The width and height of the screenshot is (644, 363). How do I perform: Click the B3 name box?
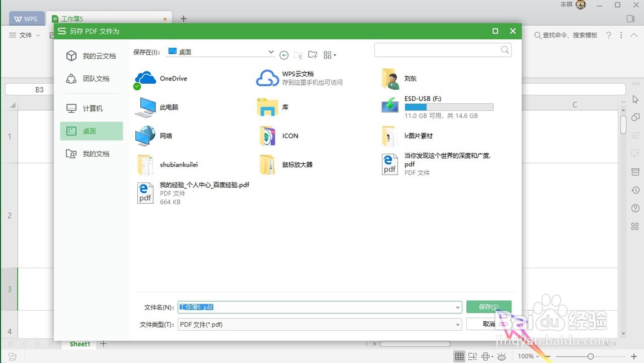click(x=39, y=90)
